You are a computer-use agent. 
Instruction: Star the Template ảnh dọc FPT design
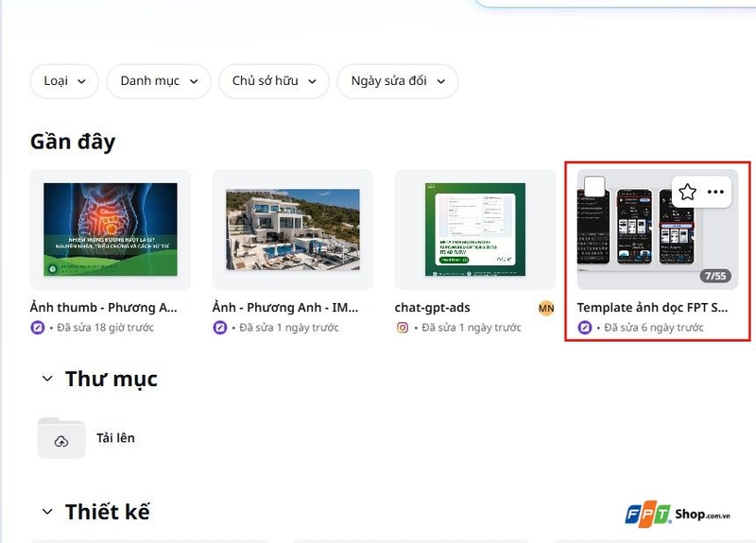click(x=687, y=192)
